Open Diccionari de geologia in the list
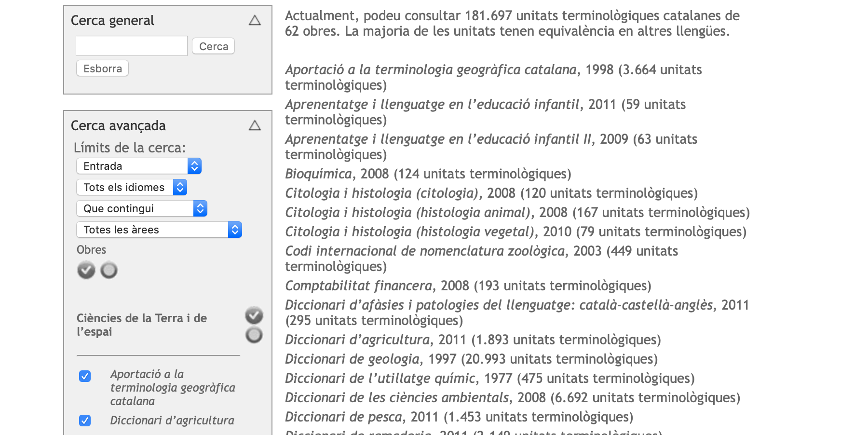Image resolution: width=868 pixels, height=435 pixels. pyautogui.click(x=353, y=359)
